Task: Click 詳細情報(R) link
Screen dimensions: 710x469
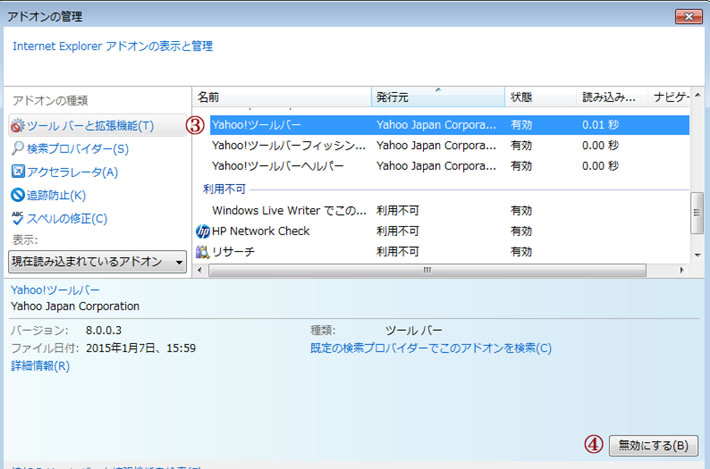Action: (40, 366)
